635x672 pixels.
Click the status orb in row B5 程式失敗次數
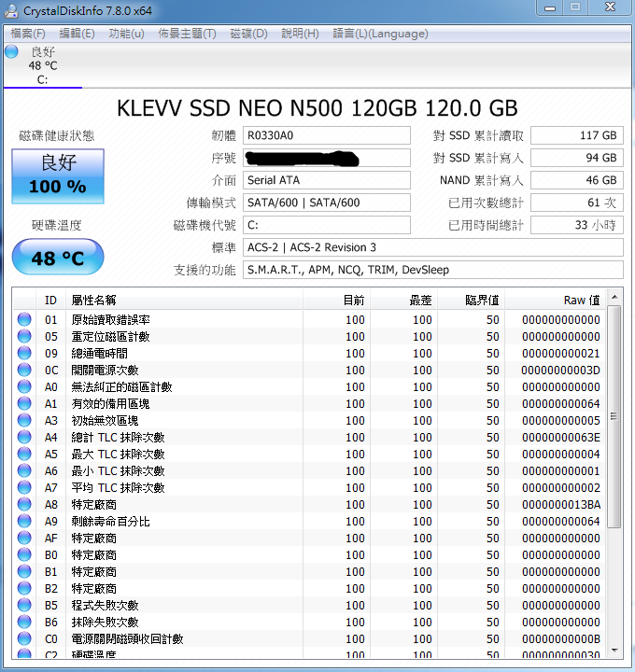[24, 605]
